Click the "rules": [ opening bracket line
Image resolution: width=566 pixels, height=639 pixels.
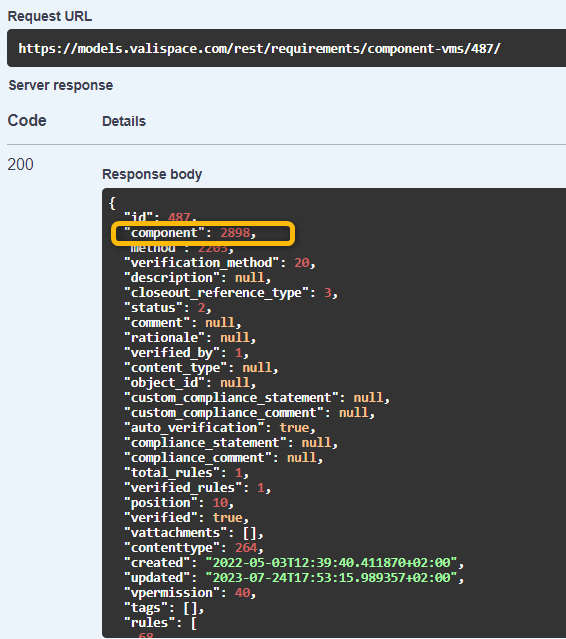pyautogui.click(x=161, y=623)
